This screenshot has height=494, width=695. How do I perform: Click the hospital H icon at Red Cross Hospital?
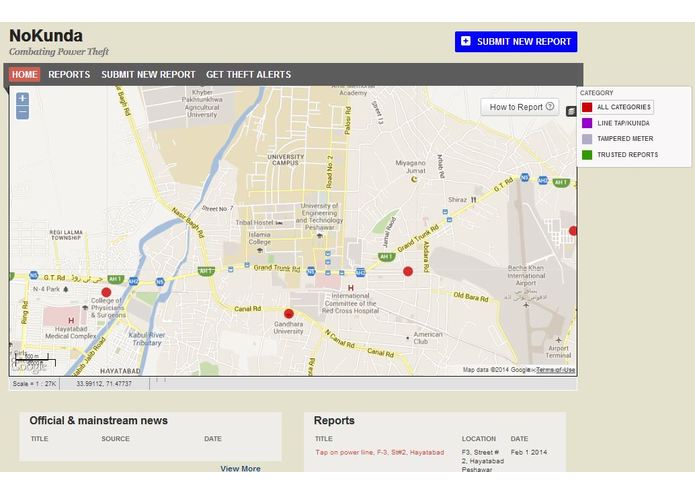pyautogui.click(x=351, y=288)
